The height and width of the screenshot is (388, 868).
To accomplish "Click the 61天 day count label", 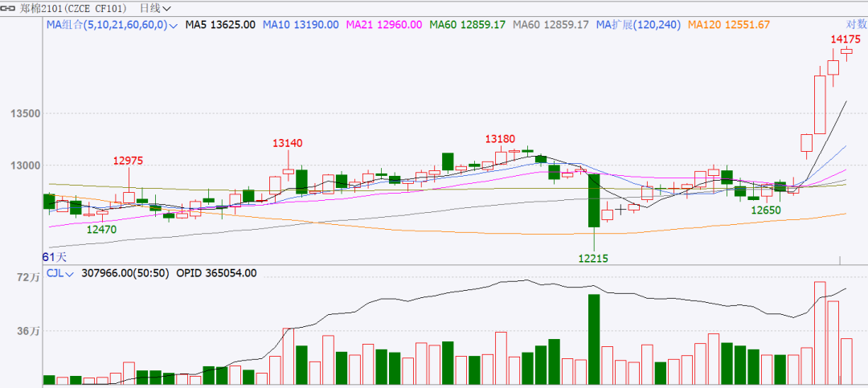I will click(x=55, y=257).
